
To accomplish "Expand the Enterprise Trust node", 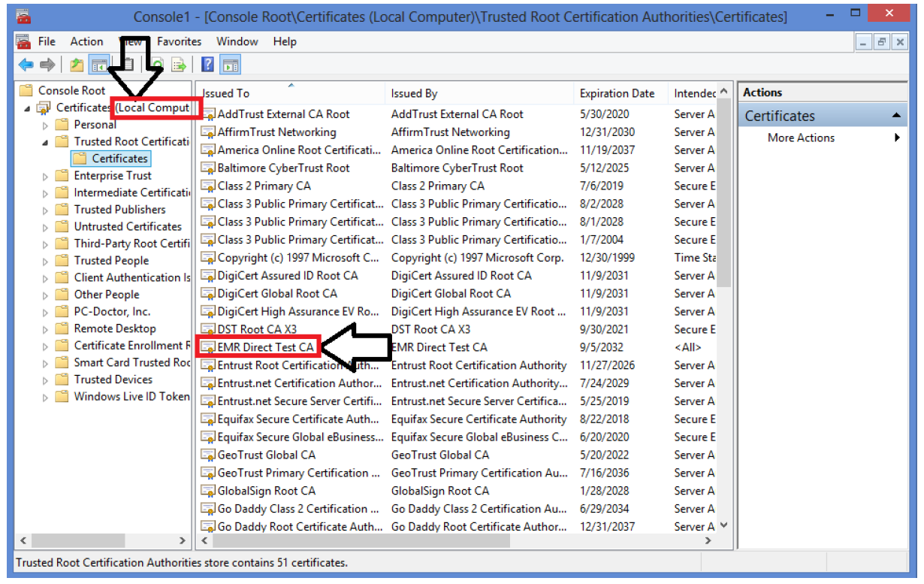I will coord(46,177).
